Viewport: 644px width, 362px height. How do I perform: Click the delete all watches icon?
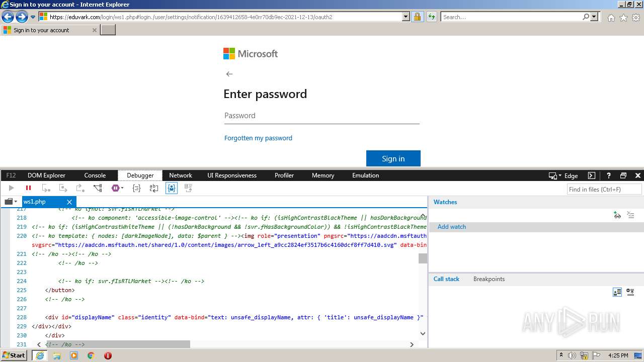point(630,215)
